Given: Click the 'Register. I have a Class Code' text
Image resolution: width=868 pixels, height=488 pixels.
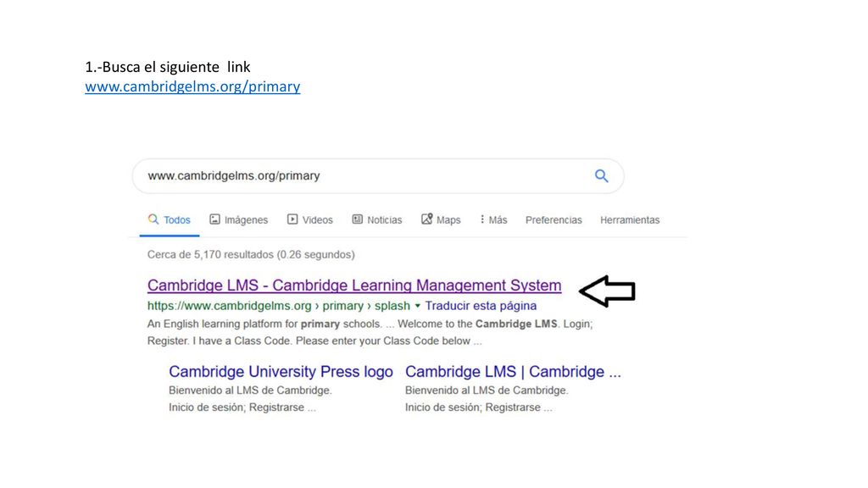Looking at the screenshot, I should 314,341.
